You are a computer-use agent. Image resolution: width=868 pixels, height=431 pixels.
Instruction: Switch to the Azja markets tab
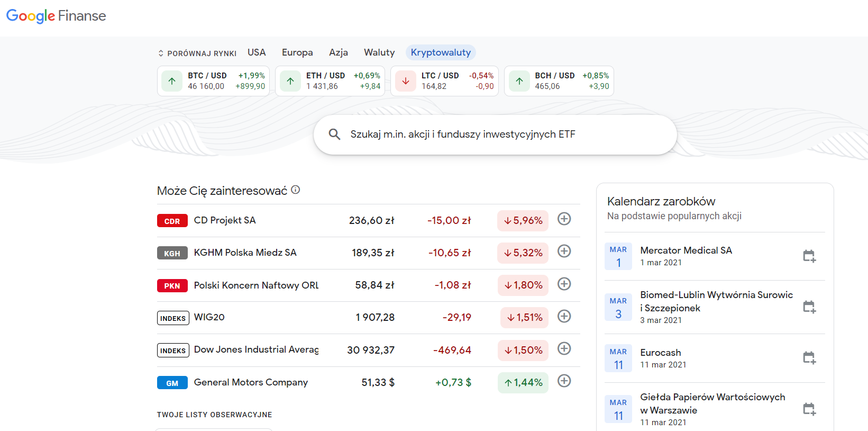(339, 52)
